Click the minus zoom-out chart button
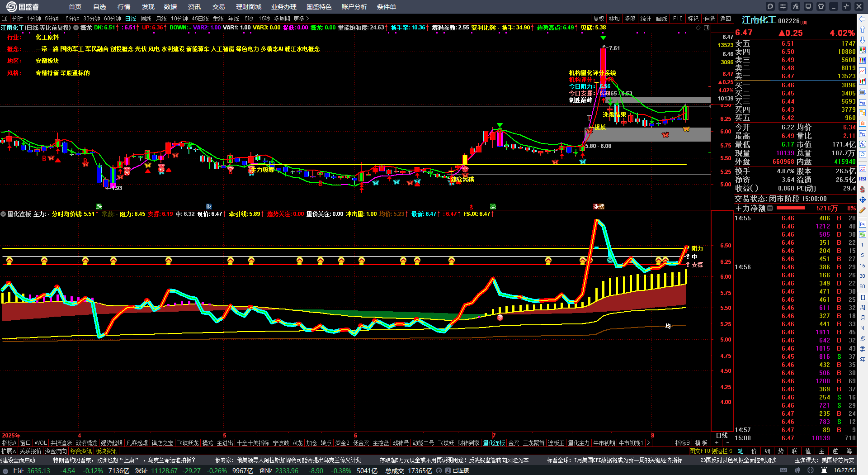Viewport: 868px width, 475px height. coord(728,443)
